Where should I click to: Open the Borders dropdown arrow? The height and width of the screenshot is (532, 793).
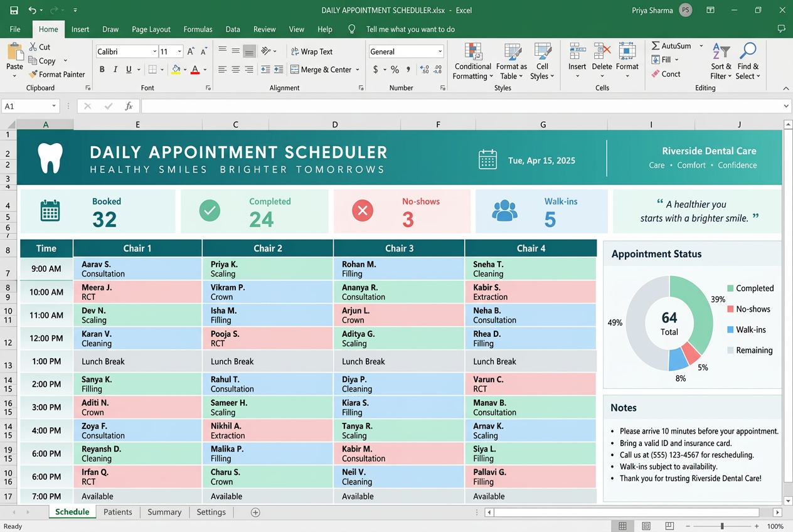click(x=162, y=70)
